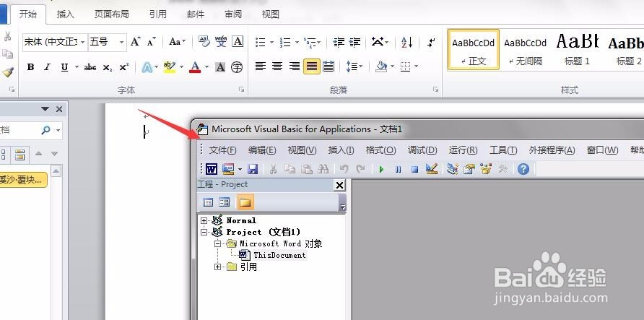The width and height of the screenshot is (644, 320).
Task: Open Numbering dropdown arrow
Action: pyautogui.click(x=297, y=42)
